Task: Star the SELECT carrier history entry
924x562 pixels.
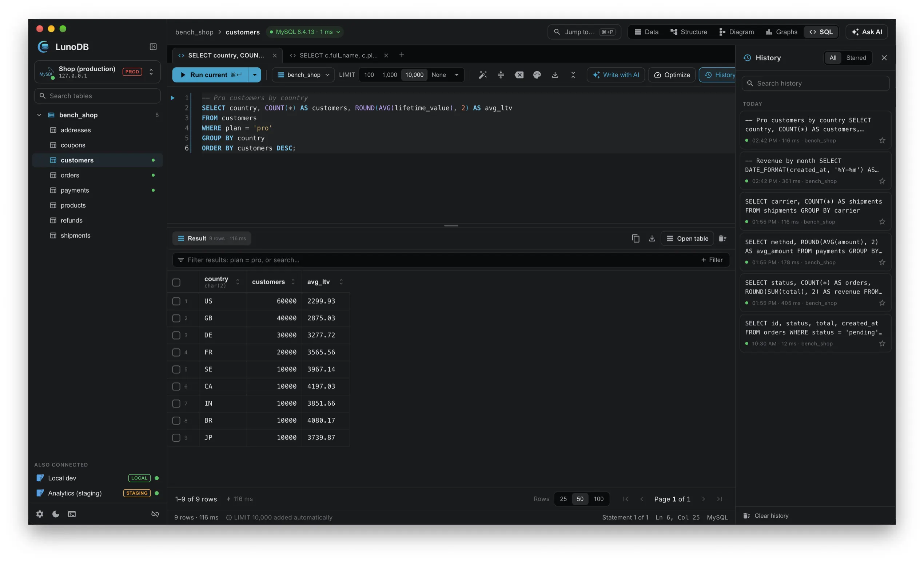Action: point(882,222)
